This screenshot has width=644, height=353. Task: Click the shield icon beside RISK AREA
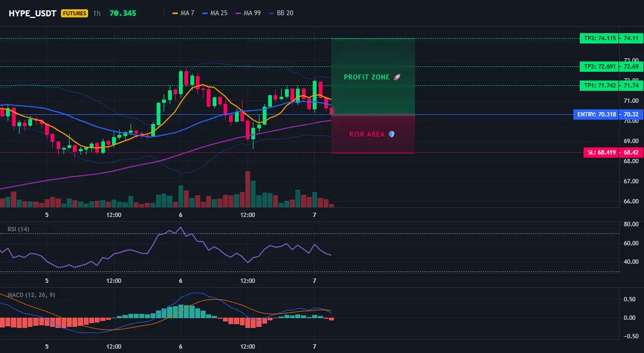[392, 134]
